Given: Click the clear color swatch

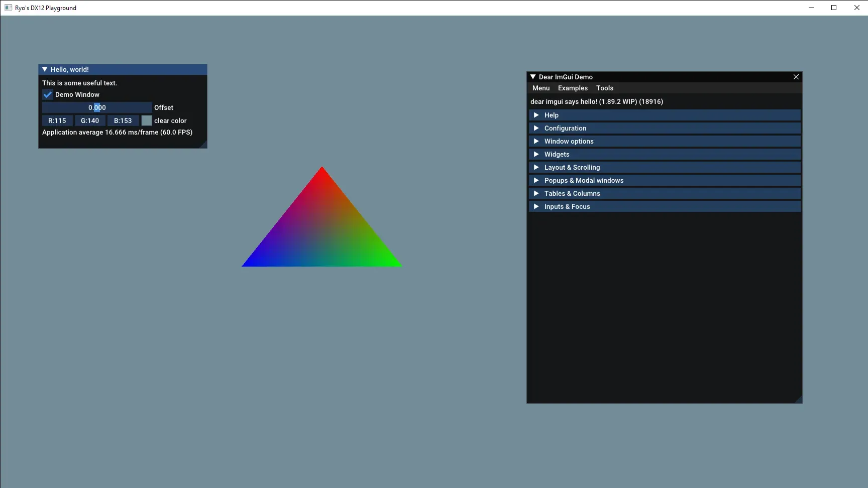Looking at the screenshot, I should (x=146, y=120).
